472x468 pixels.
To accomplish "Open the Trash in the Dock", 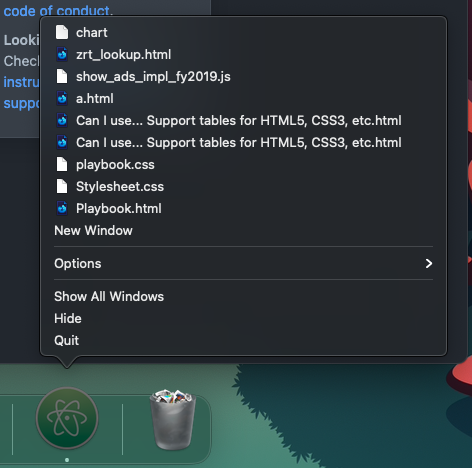I will pos(172,420).
